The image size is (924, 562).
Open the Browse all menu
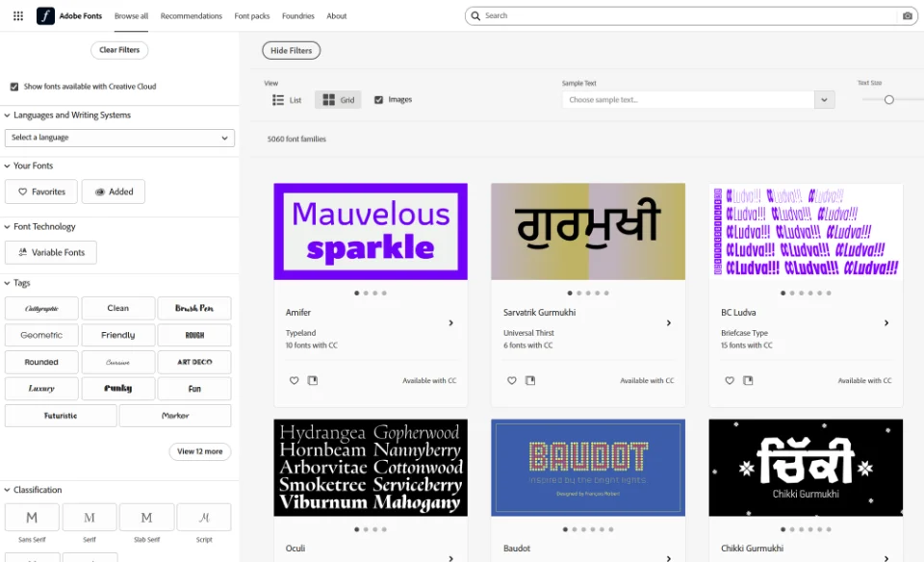point(131,15)
